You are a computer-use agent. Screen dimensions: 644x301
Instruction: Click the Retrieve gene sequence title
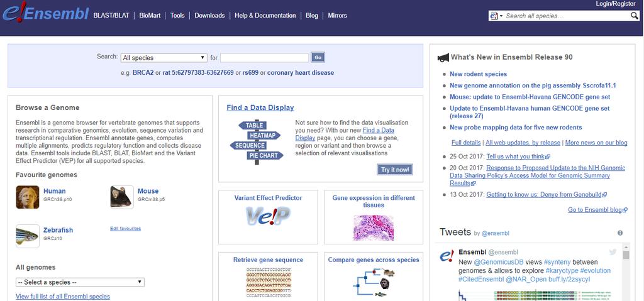268,260
